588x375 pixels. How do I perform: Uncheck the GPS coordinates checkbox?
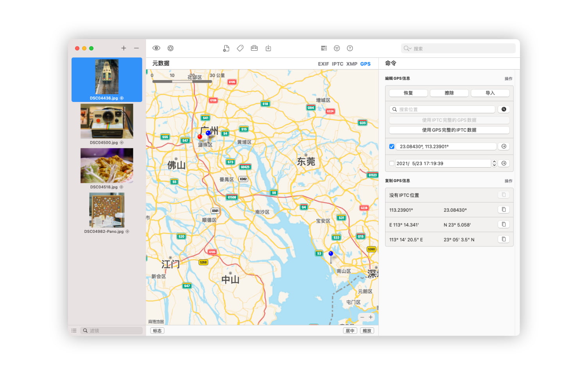pos(392,146)
